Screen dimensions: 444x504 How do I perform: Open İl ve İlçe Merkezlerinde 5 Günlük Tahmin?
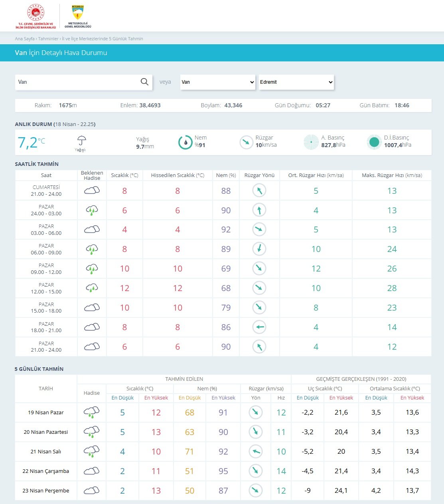click(103, 39)
